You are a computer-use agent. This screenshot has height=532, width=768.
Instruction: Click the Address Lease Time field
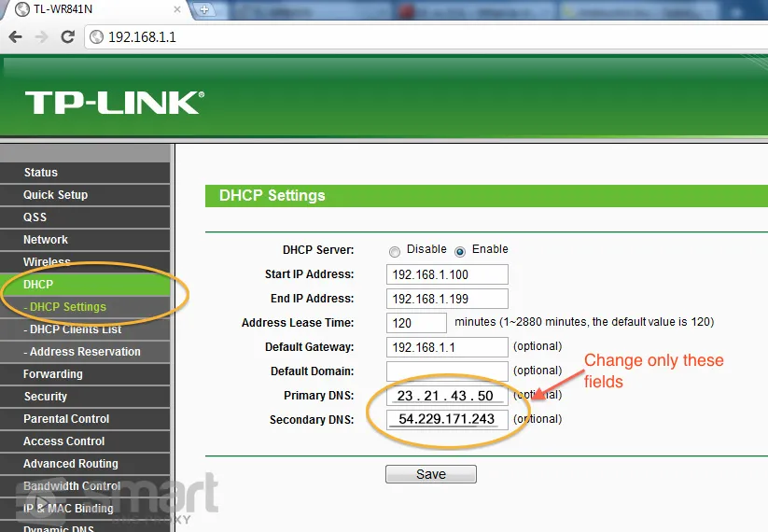pyautogui.click(x=416, y=323)
